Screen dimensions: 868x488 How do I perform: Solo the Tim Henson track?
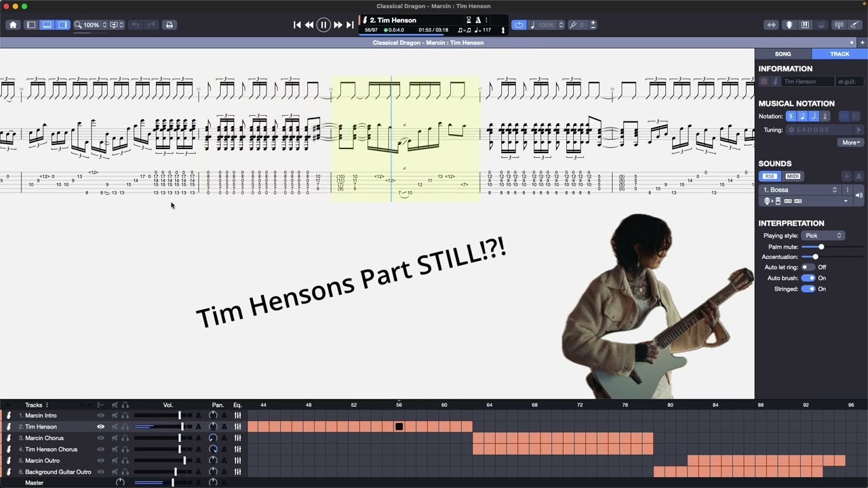(125, 427)
